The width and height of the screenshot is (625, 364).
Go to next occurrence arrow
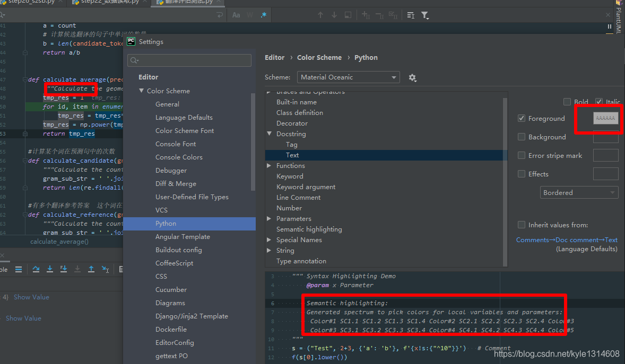(x=334, y=15)
